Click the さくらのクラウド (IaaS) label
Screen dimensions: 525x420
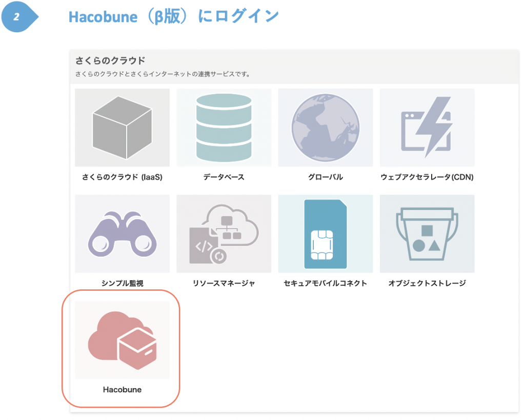tap(122, 177)
